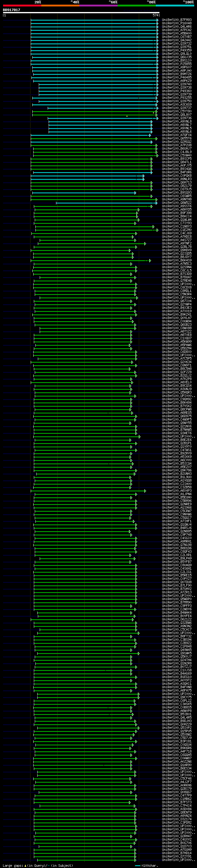This screenshot has height=868, width=197.
Task: Click the UniRef100_C1N8Y3 entry
Action: tap(177, 226)
